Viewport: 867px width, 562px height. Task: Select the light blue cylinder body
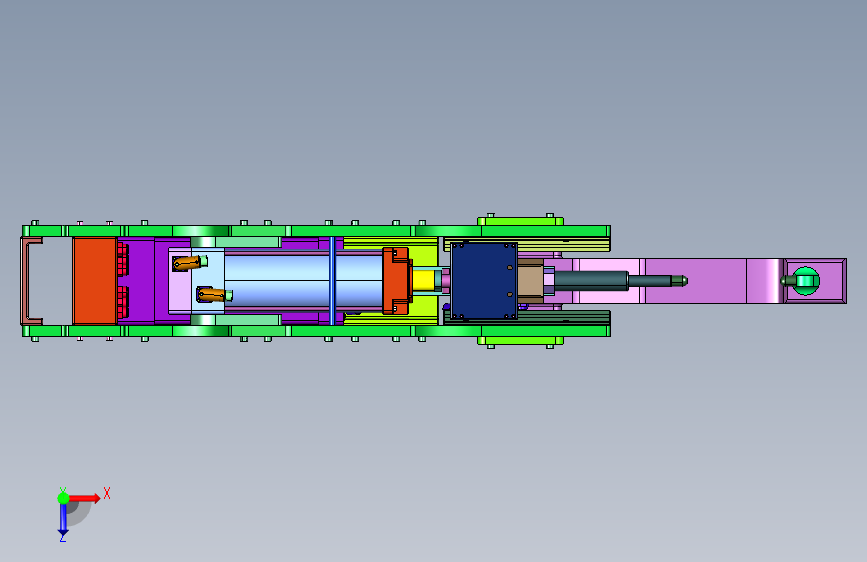coord(303,280)
